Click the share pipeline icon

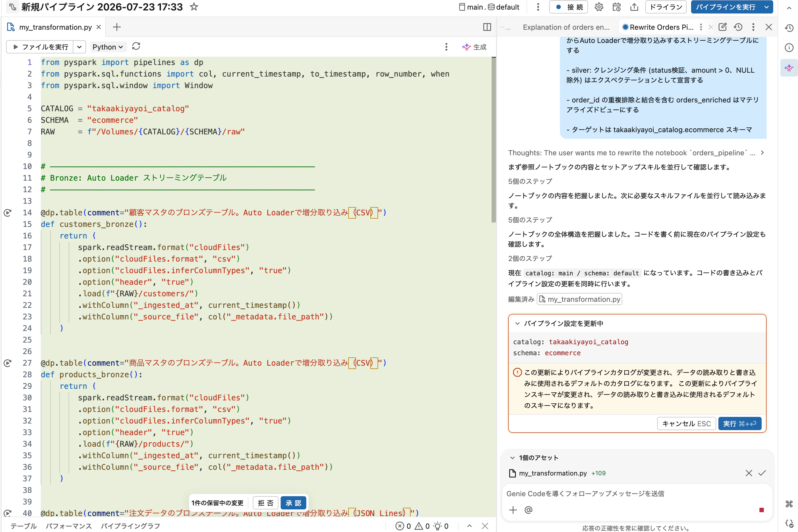[x=634, y=7]
